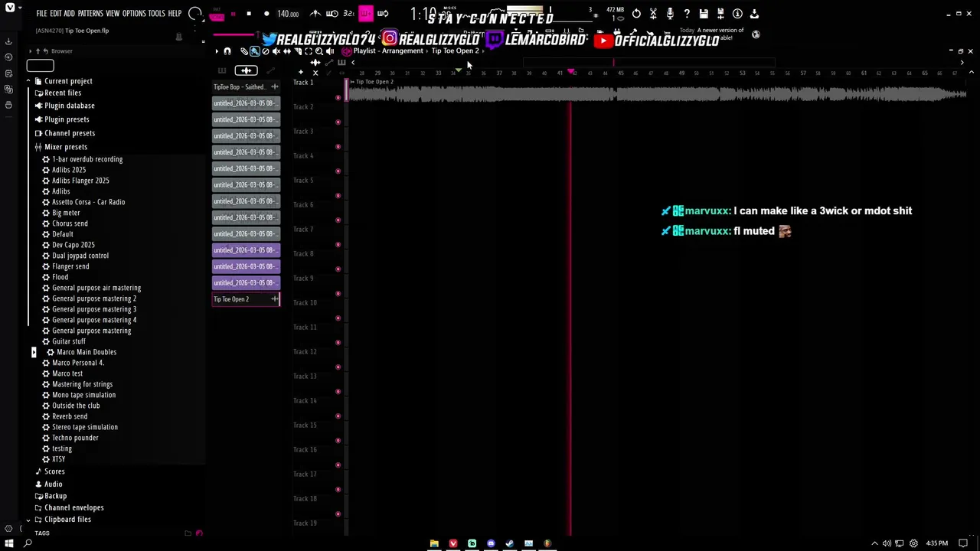The width and height of the screenshot is (980, 551).
Task: Toggle the pink overdub/blend recording button
Action: tap(366, 14)
